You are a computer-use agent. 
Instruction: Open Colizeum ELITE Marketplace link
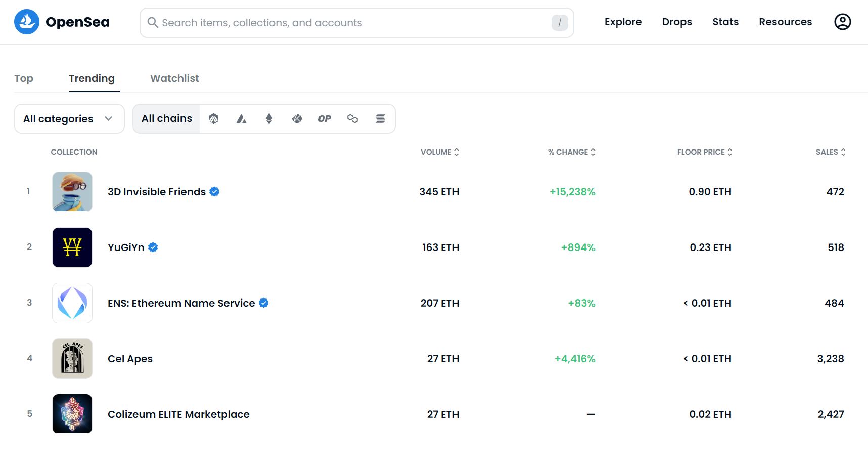178,414
